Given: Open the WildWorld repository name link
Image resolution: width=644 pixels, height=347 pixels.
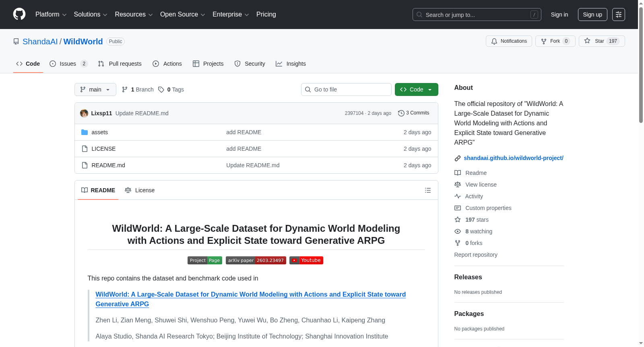Looking at the screenshot, I should tap(83, 42).
